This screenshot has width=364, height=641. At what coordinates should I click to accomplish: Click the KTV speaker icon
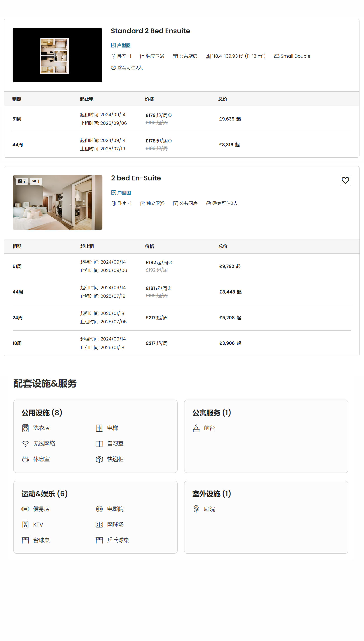[x=25, y=525]
